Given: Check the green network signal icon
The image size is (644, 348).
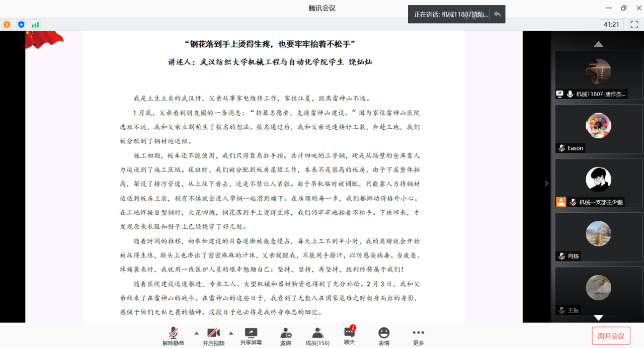Looking at the screenshot, I should coord(35,24).
